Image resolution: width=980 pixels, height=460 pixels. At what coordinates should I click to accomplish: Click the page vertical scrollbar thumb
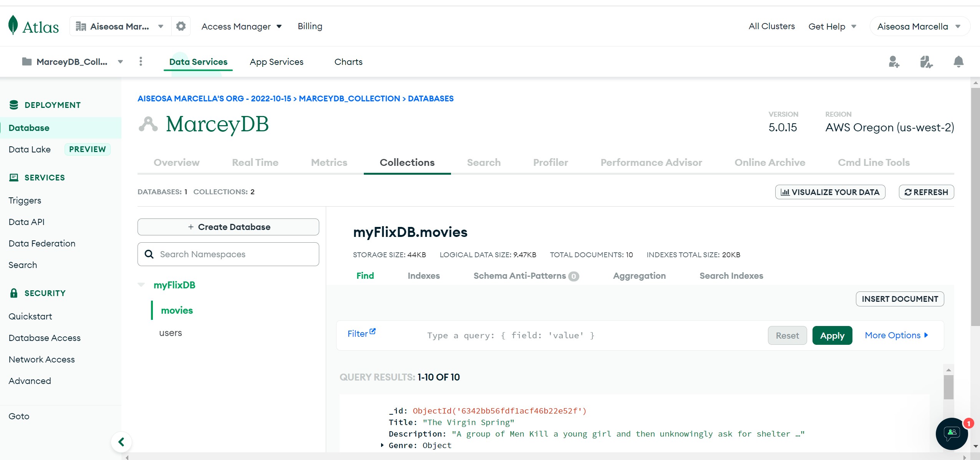975,207
